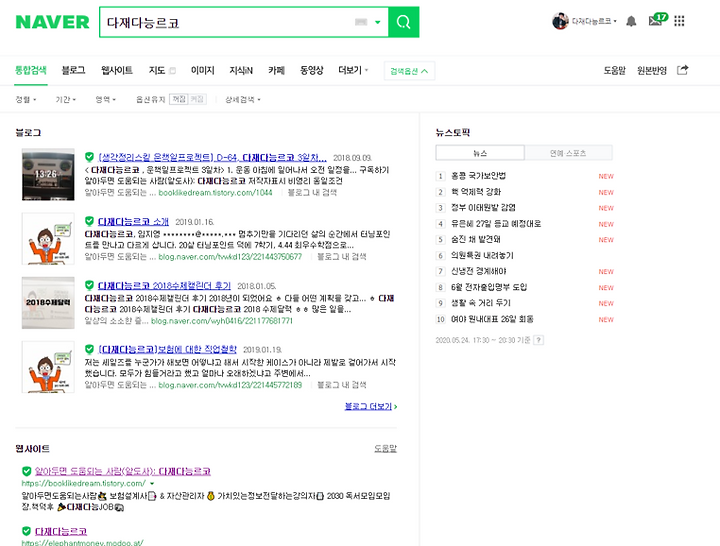Expand the search box autocomplete arrow

378,22
